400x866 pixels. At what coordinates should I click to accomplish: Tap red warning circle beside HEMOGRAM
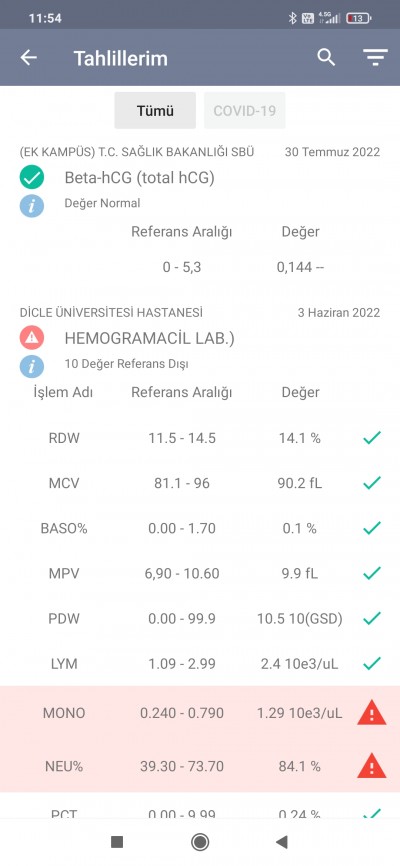coord(32,338)
